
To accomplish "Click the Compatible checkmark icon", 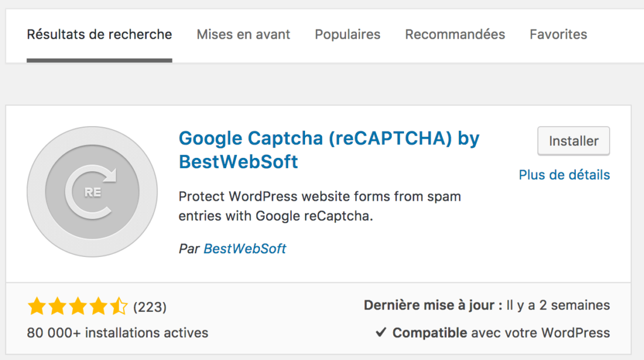I will coord(381,332).
